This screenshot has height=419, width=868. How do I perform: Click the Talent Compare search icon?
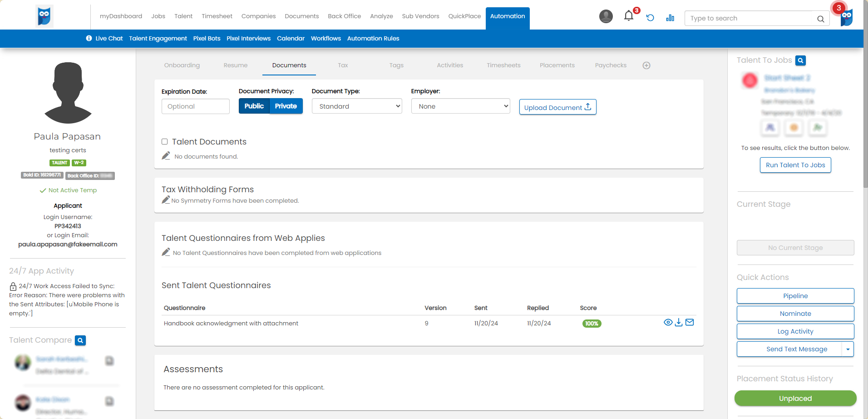[x=80, y=340]
